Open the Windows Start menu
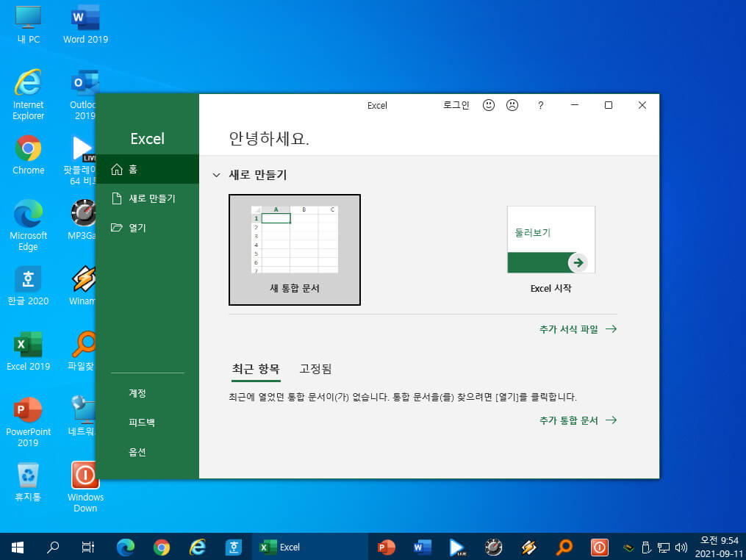The width and height of the screenshot is (746, 560). click(18, 548)
